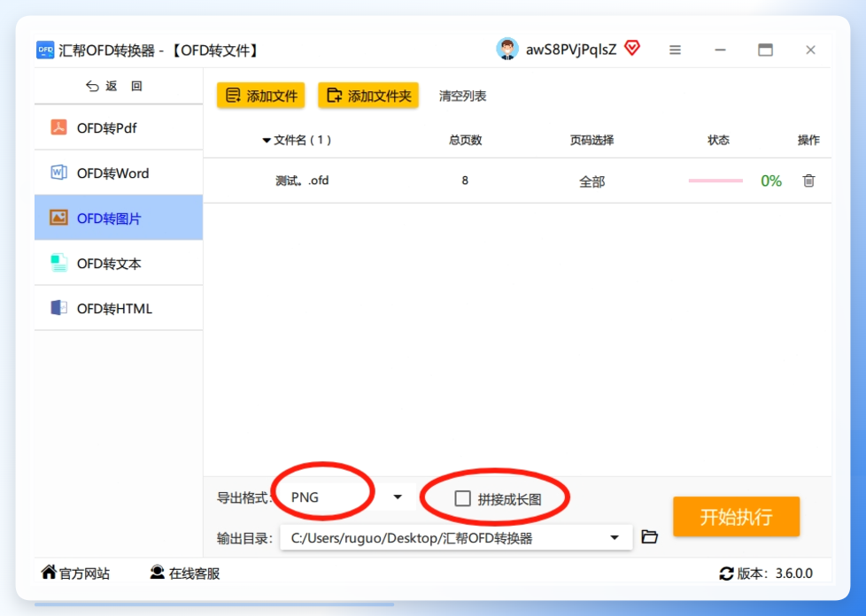Click the red VIP diamond badge
Screen dimensions: 866x616
click(x=632, y=48)
